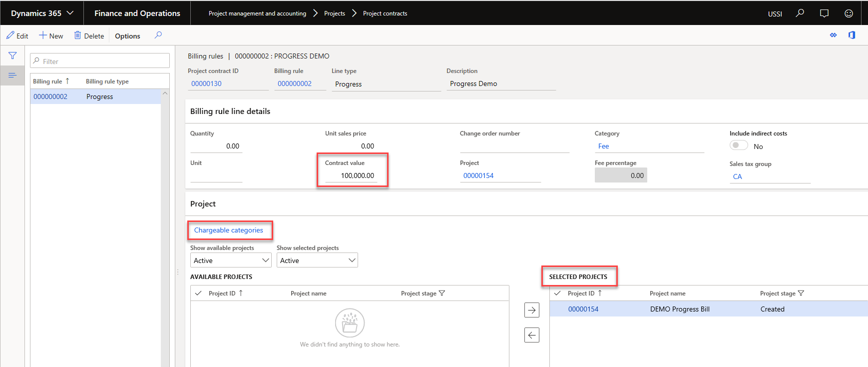The image size is (868, 367).
Task: Remove selected project with left arrow
Action: (x=532, y=335)
